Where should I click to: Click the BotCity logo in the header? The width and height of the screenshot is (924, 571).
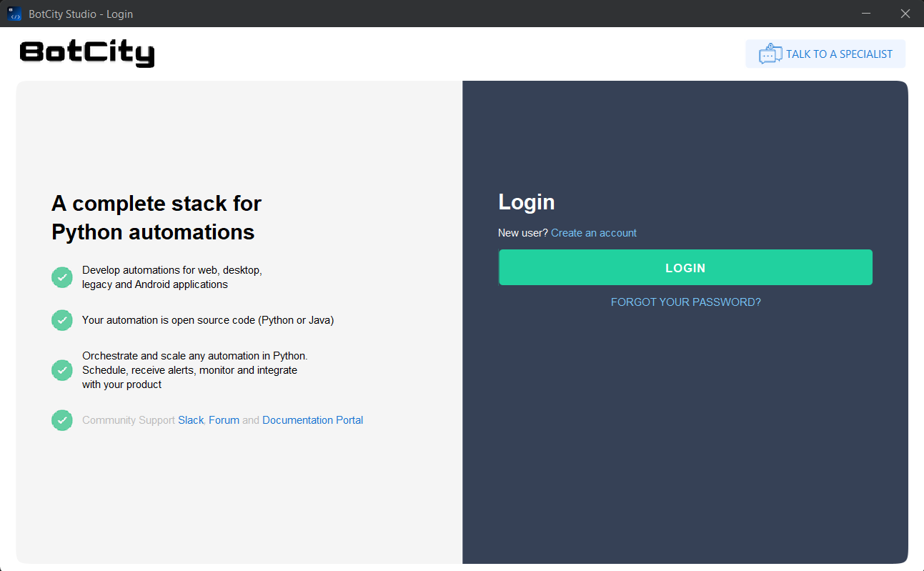[x=87, y=54]
